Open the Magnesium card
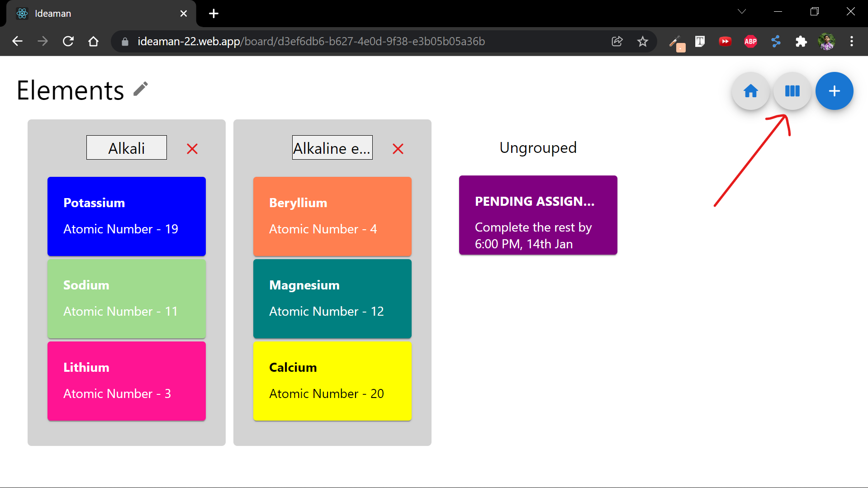 332,298
